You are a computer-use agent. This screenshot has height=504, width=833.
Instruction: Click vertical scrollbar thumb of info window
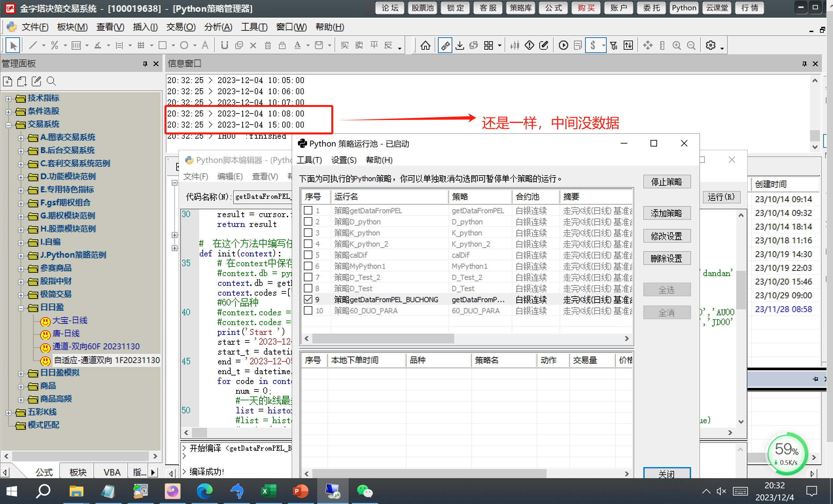(x=815, y=135)
